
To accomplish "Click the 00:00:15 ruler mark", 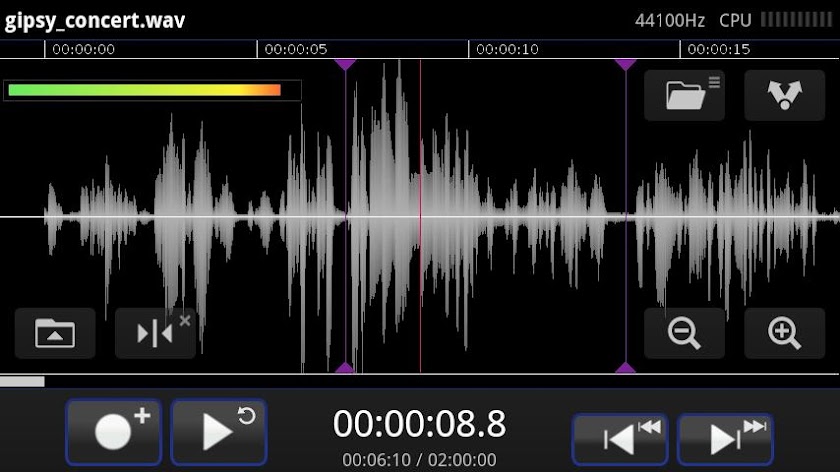I will [718, 49].
